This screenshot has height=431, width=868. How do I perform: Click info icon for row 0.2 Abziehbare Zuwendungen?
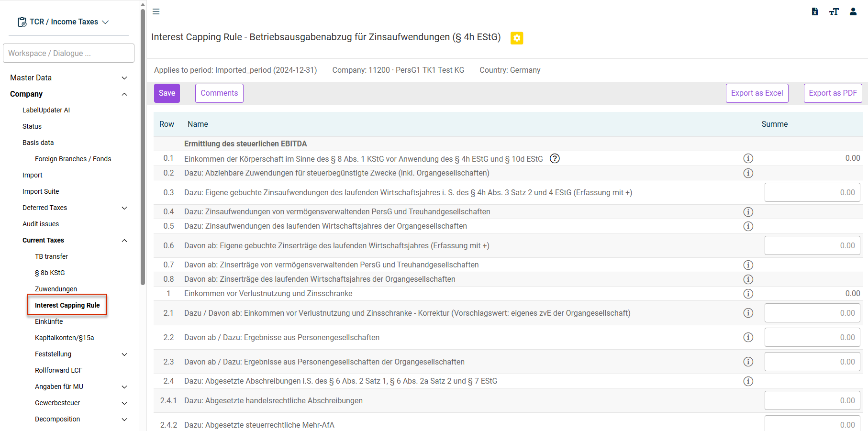(748, 173)
